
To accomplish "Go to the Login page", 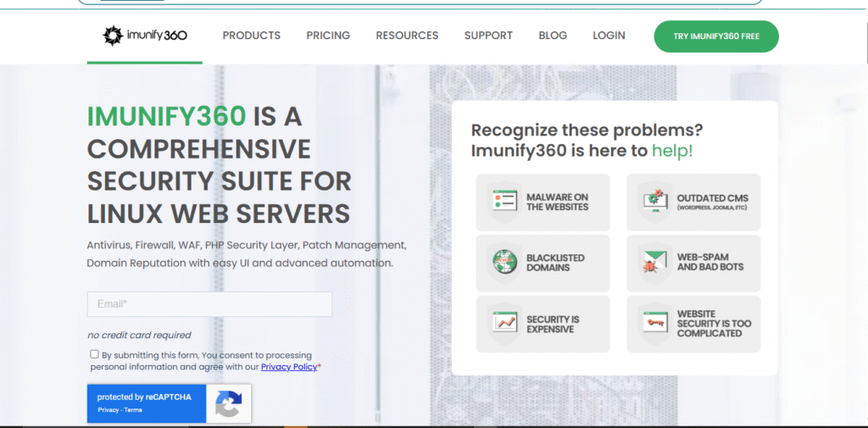I will coord(609,36).
